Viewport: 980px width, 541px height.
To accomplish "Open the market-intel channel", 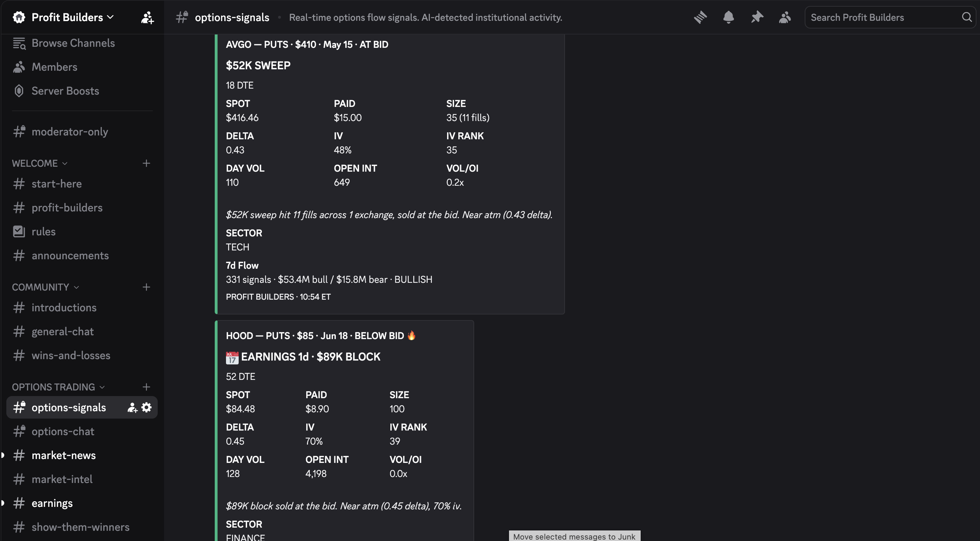I will click(x=82, y=479).
